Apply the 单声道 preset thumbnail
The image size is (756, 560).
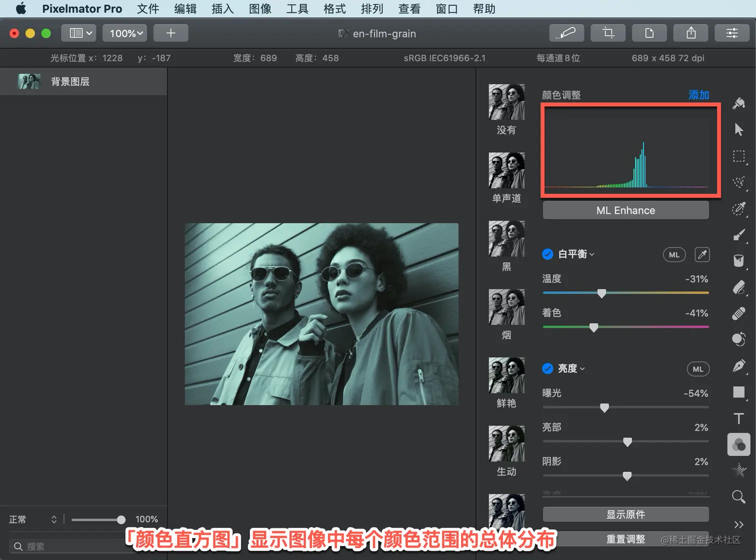(506, 170)
